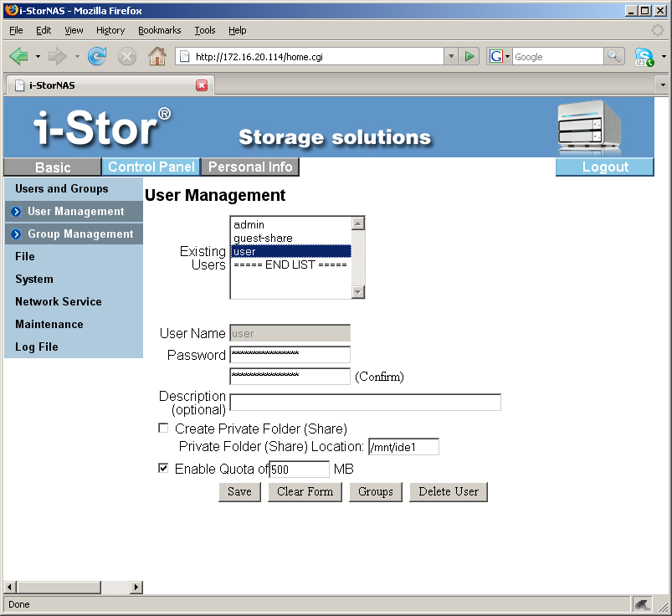The height and width of the screenshot is (616, 672).
Task: Click the Forward arrow button
Action: coord(58,56)
